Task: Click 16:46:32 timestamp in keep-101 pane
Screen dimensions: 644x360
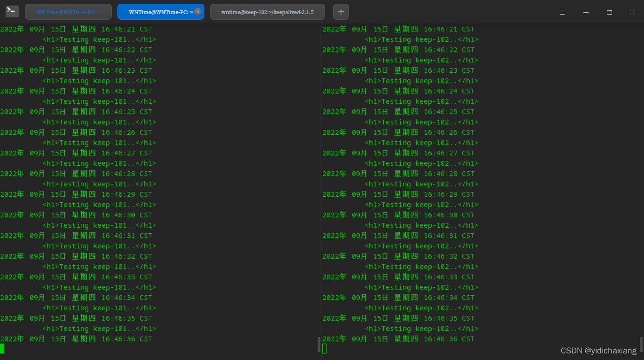Action: 118,256
